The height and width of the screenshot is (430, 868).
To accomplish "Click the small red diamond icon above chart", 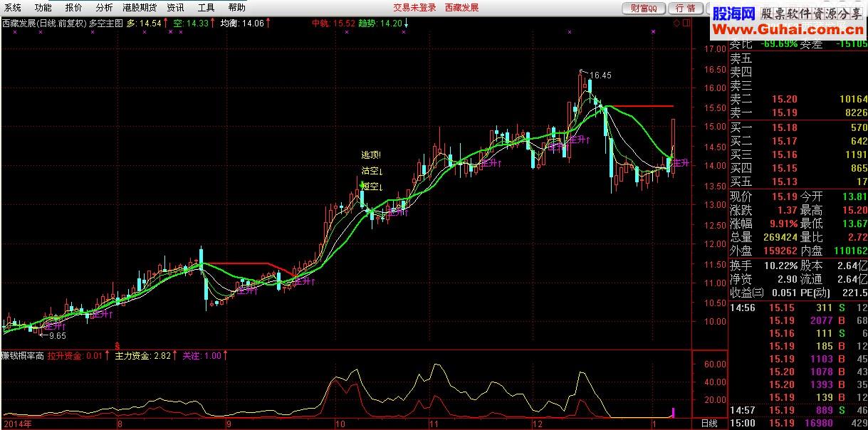I will 676,23.
